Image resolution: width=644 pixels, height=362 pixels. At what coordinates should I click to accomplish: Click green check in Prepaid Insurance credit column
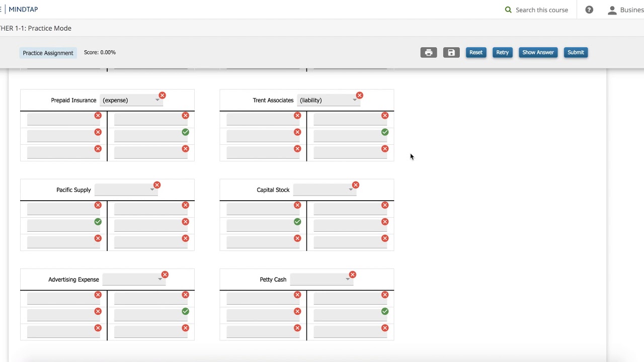[186, 132]
